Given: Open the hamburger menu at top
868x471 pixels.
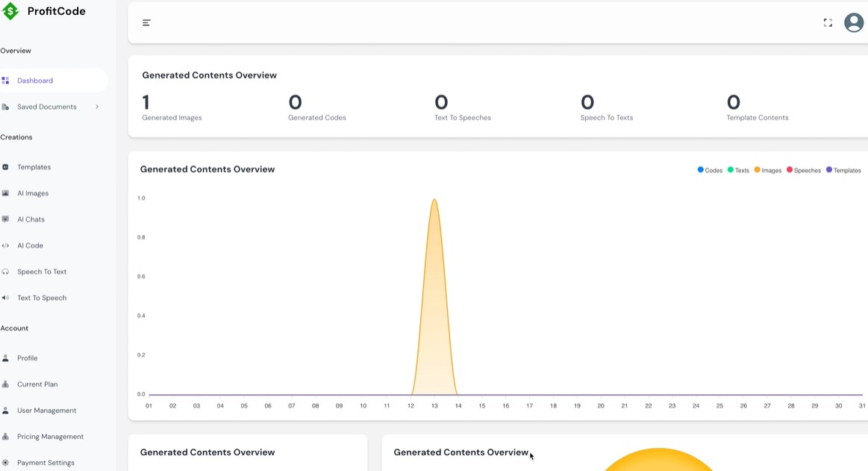Looking at the screenshot, I should [x=146, y=22].
